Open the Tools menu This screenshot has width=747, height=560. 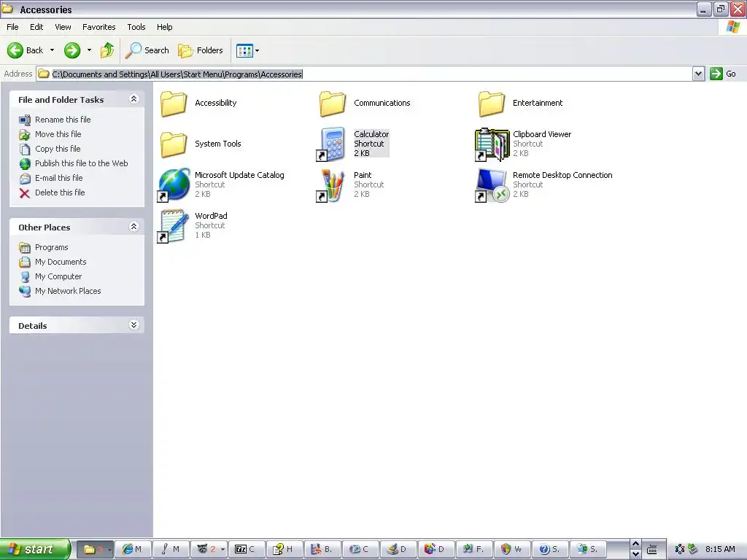tap(136, 27)
